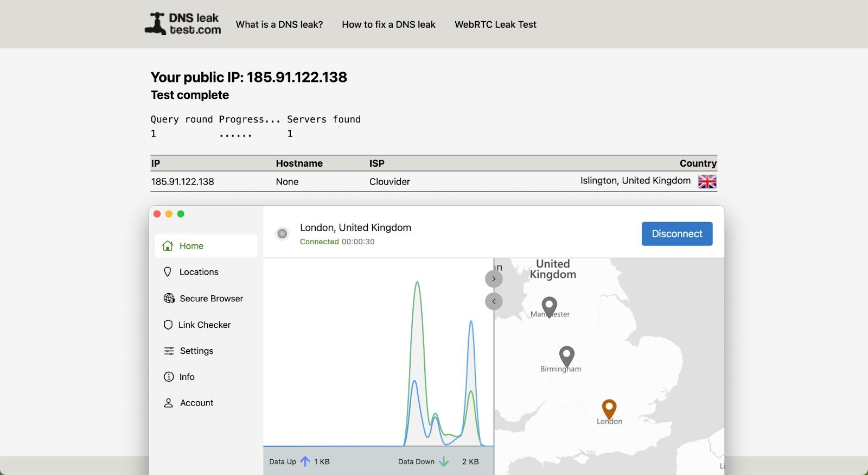Expand the map with the right chevron

[494, 279]
